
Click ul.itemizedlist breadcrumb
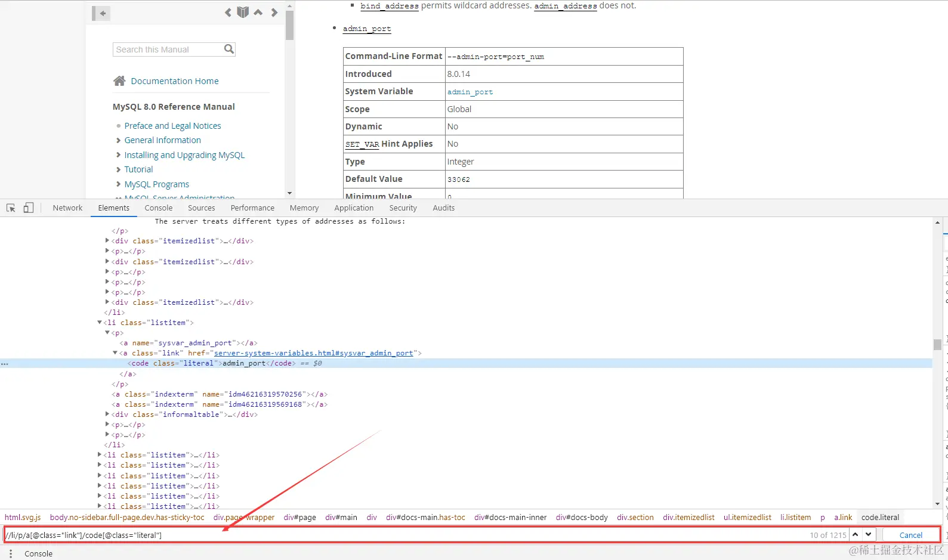click(748, 518)
